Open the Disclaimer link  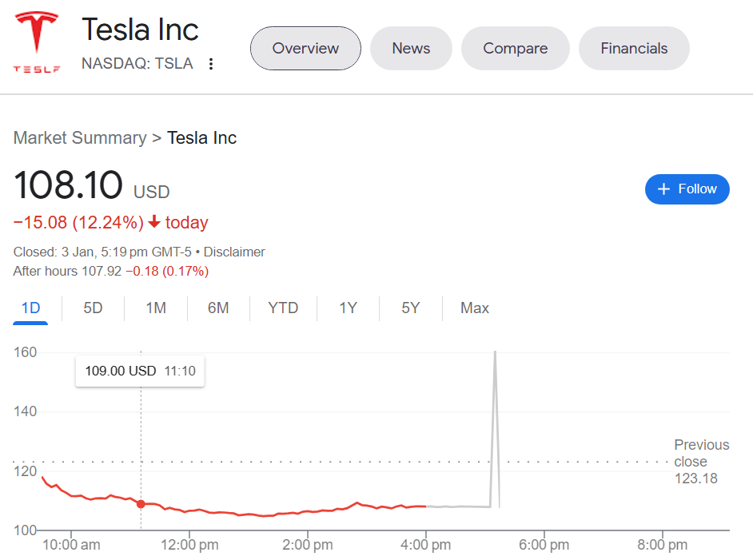tap(234, 252)
